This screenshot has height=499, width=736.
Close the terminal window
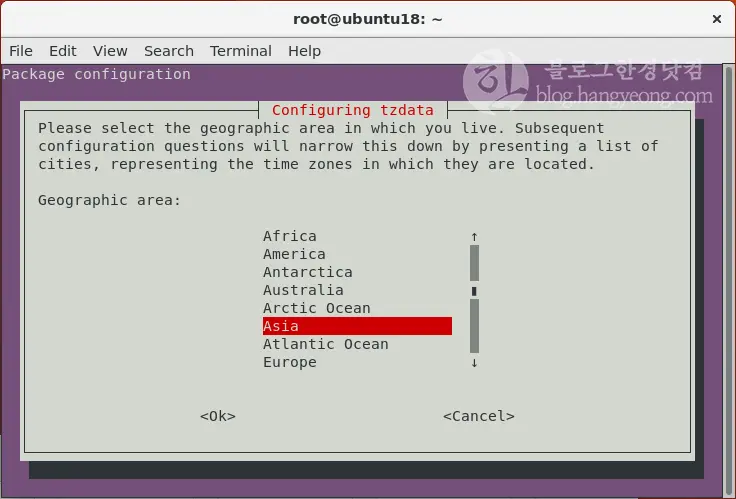pyautogui.click(x=716, y=19)
